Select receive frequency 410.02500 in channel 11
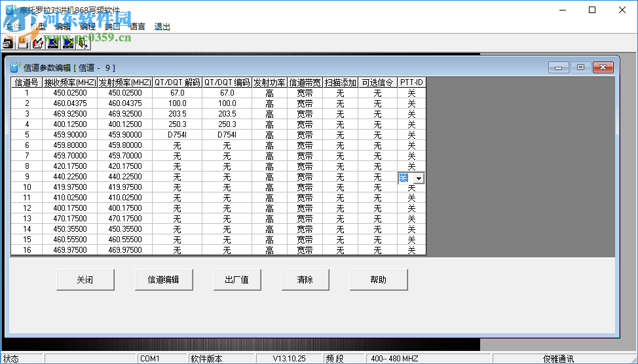The height and width of the screenshot is (364, 638). click(x=70, y=198)
